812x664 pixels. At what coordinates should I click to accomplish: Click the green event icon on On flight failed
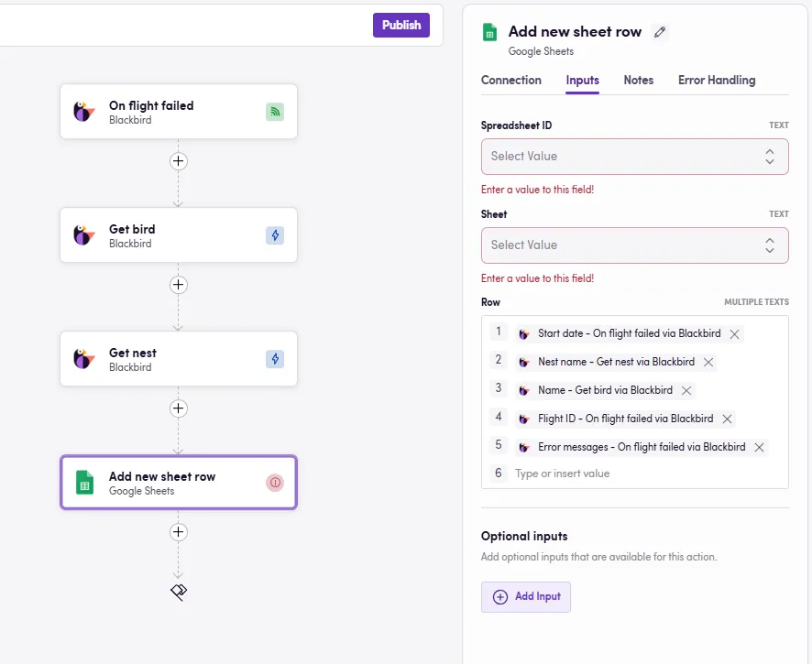[x=275, y=112]
